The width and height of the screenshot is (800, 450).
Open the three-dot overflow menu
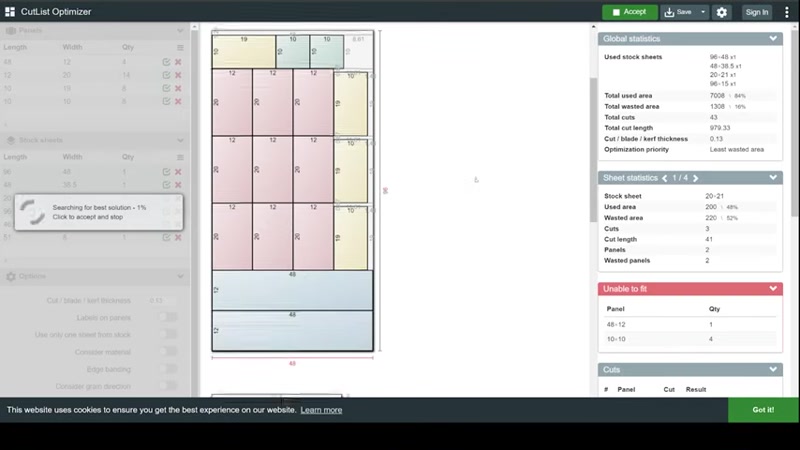[786, 12]
